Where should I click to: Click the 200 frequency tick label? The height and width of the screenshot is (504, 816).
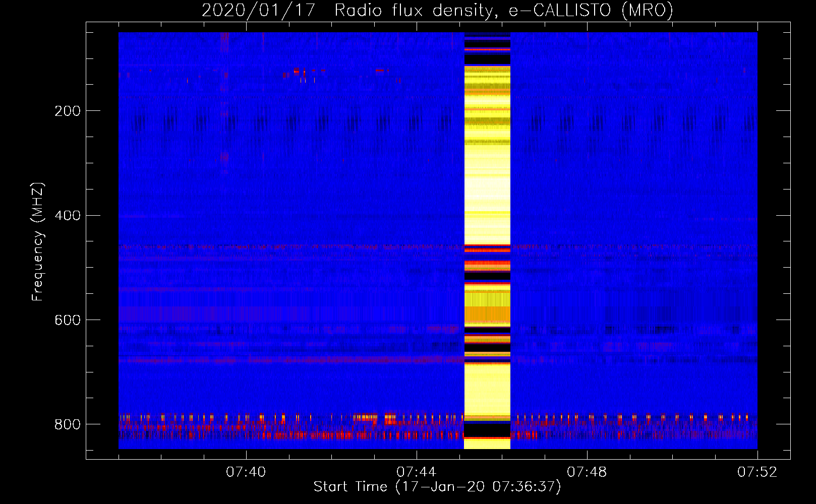(x=68, y=111)
